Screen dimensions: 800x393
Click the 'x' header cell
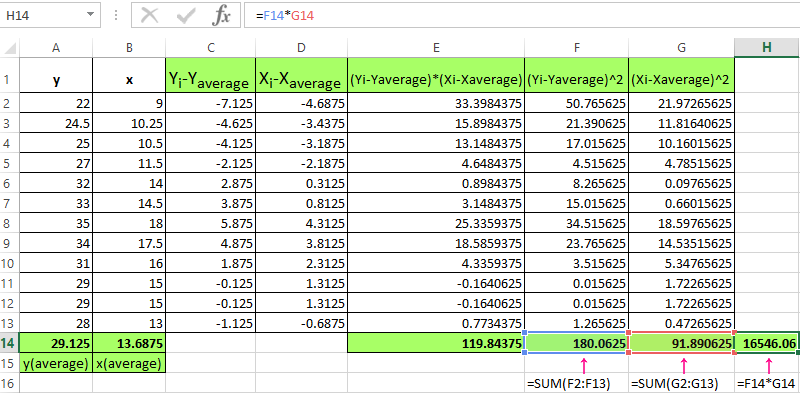click(129, 76)
